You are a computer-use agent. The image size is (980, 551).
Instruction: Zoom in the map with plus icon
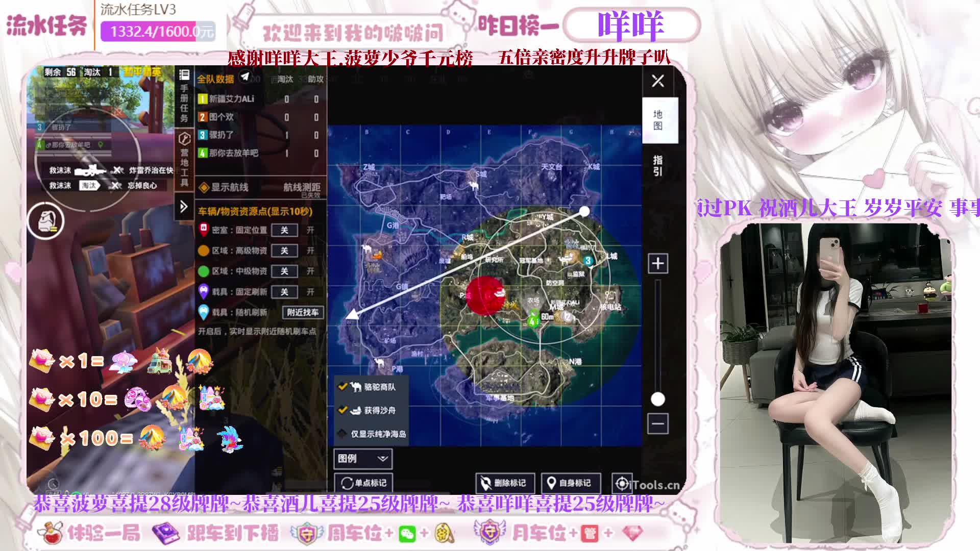(x=657, y=263)
